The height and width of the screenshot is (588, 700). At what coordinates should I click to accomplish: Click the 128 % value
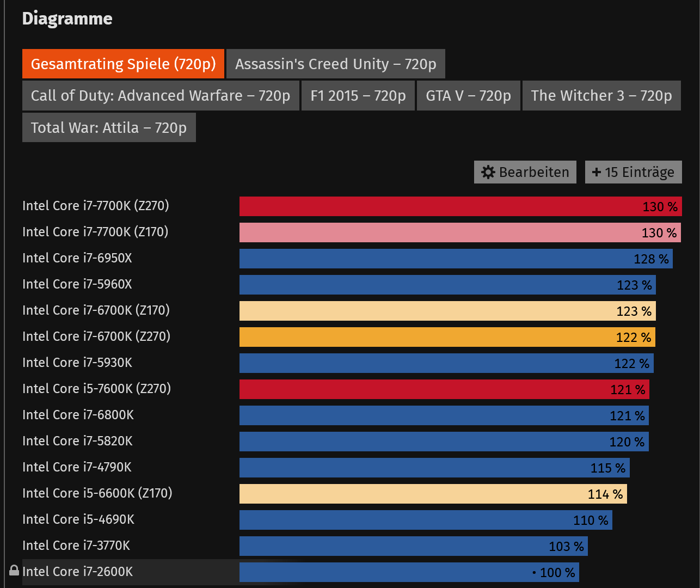651,259
